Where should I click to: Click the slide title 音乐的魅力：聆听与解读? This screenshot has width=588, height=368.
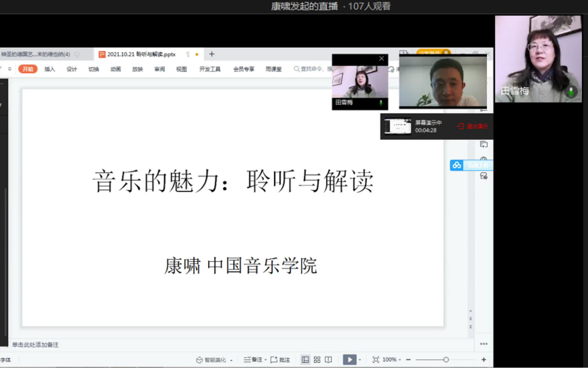point(233,181)
